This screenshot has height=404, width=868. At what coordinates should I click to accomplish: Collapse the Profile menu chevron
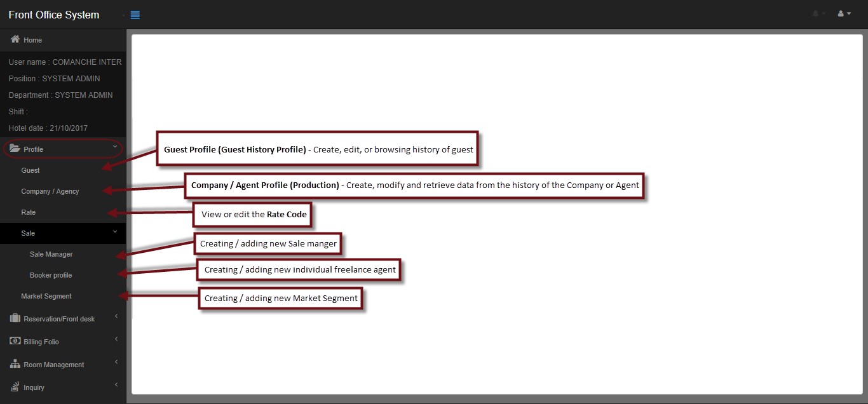tap(115, 147)
